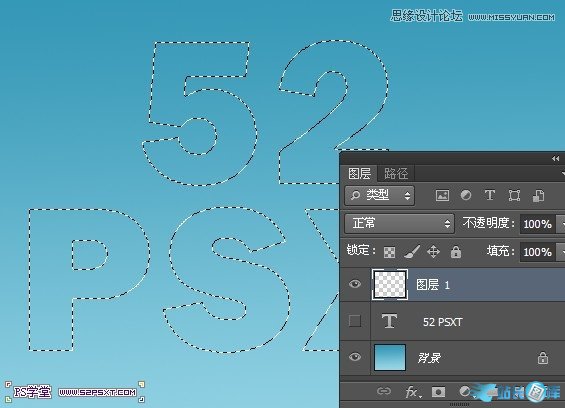Lock all padlock icon
This screenshot has width=565, height=408.
click(456, 252)
